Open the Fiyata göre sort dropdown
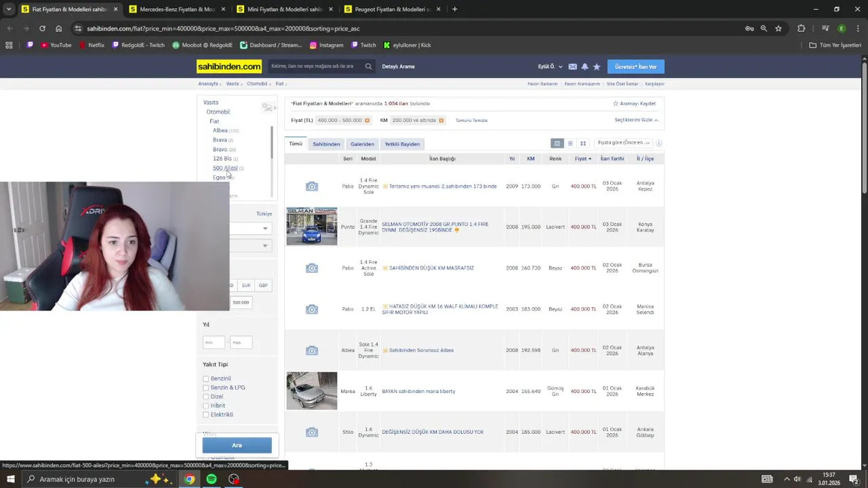 624,143
